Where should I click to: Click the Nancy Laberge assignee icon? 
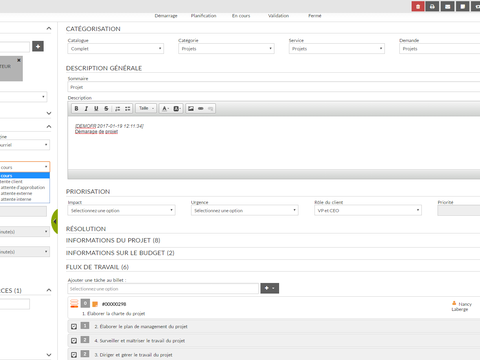(454, 303)
